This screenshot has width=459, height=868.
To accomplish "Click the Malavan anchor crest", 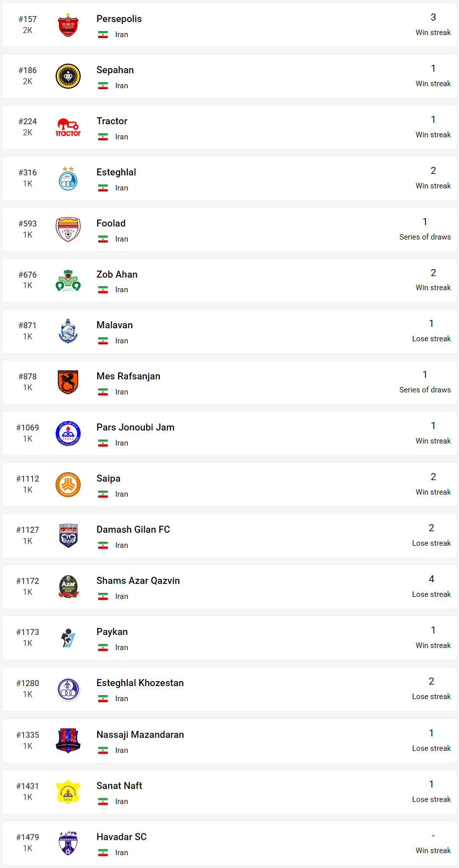I will click(68, 331).
